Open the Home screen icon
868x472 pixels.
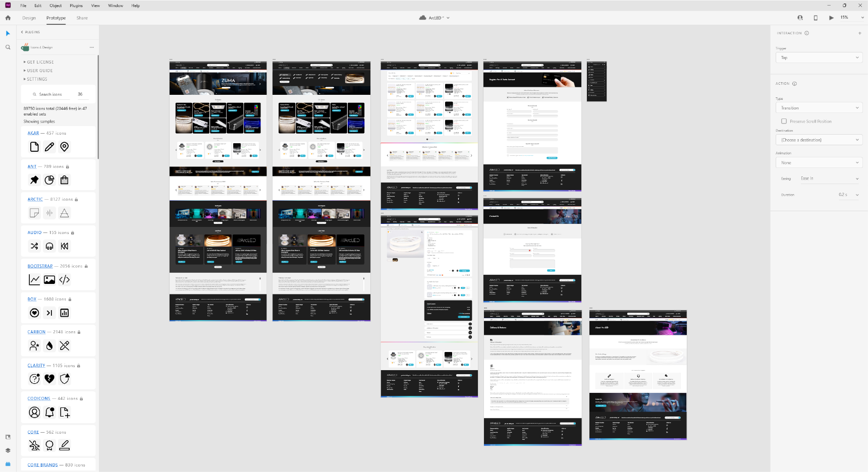pos(8,18)
